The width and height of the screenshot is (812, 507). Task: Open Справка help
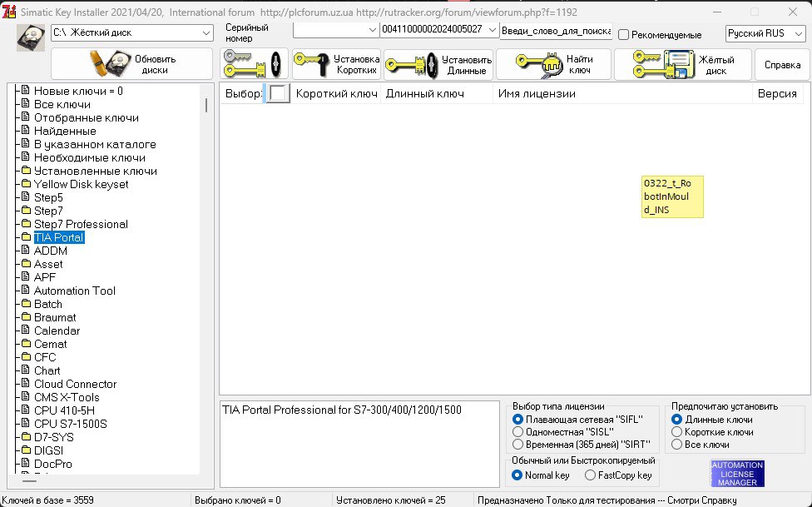(x=782, y=64)
